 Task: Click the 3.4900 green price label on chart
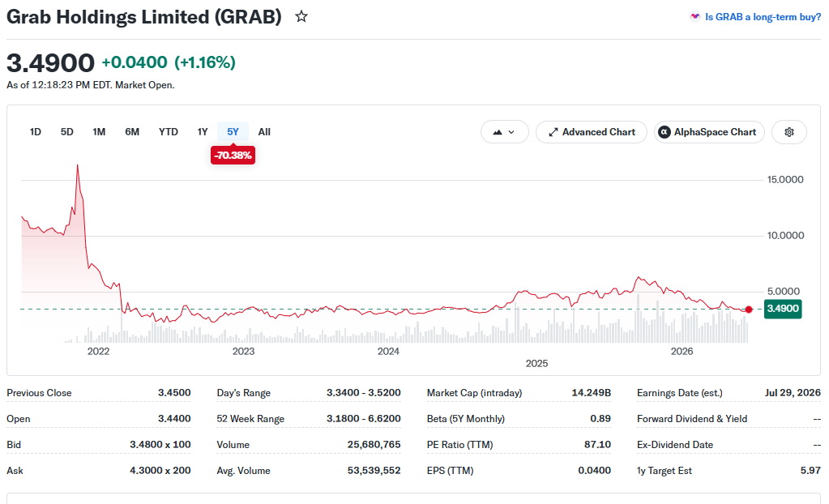click(x=783, y=309)
